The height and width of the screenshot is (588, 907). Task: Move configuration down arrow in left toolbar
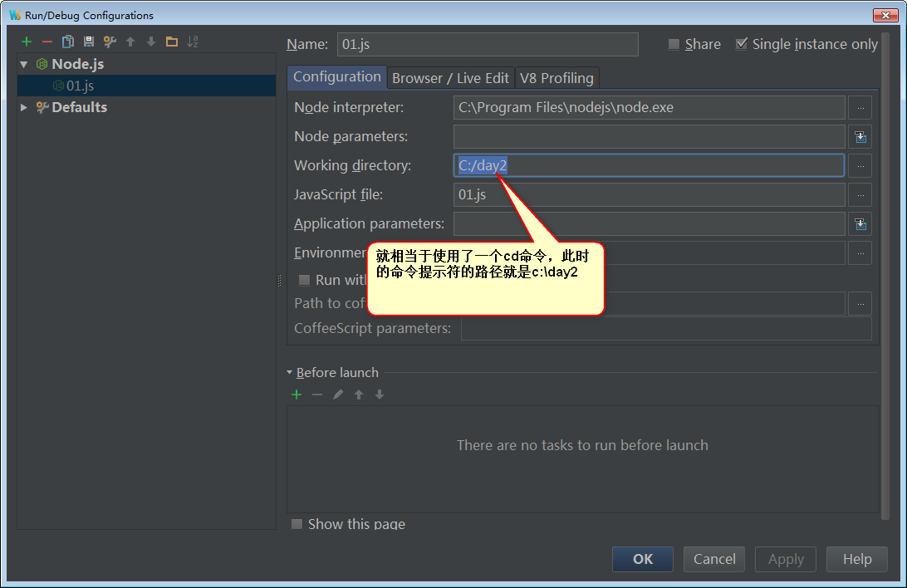[x=151, y=42]
